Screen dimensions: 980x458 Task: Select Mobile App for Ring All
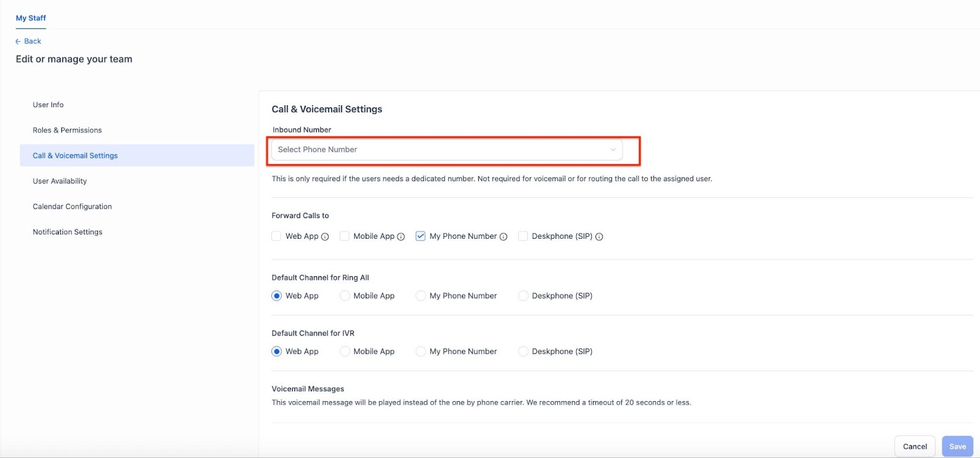click(345, 296)
